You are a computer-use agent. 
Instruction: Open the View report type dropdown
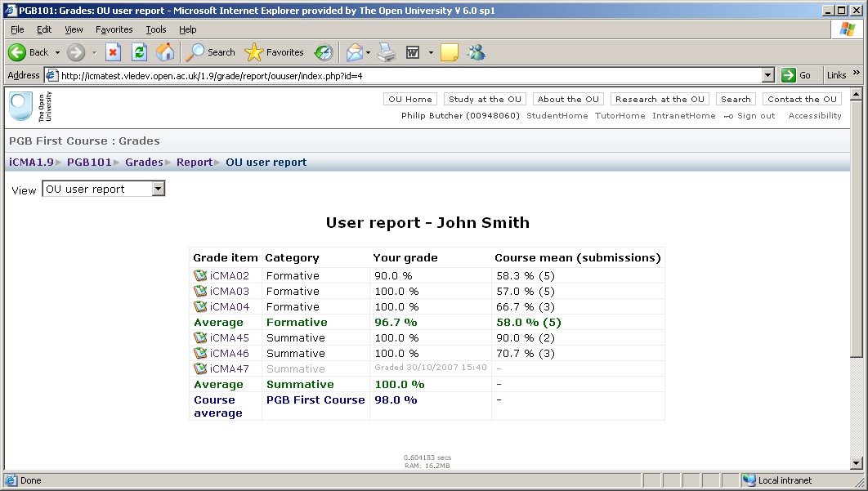[159, 189]
